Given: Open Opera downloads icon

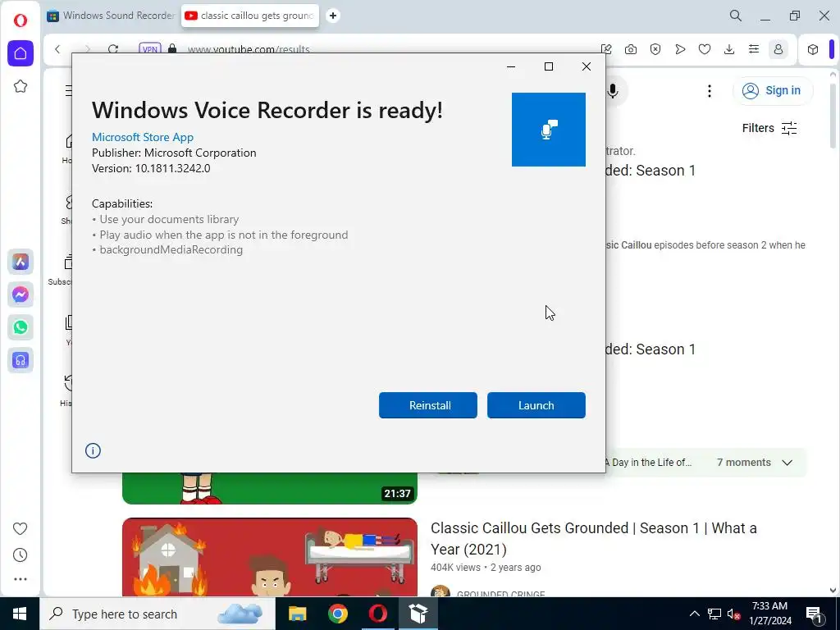Looking at the screenshot, I should point(729,49).
